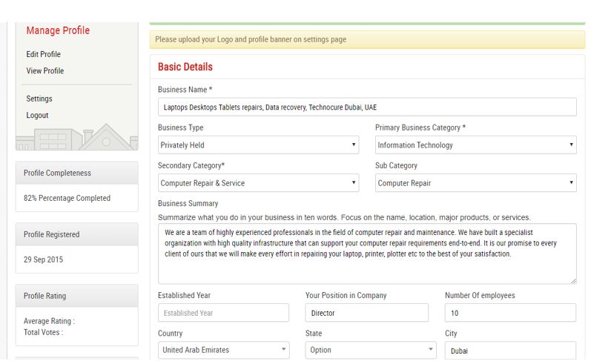Viewport: 591px width, 364px height.
Task: Click the City input field
Action: [510, 351]
